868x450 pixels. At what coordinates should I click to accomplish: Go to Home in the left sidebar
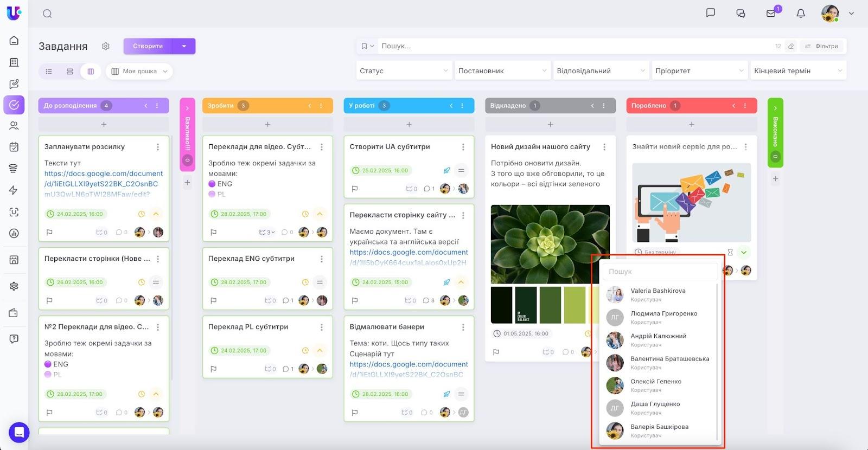pos(14,41)
